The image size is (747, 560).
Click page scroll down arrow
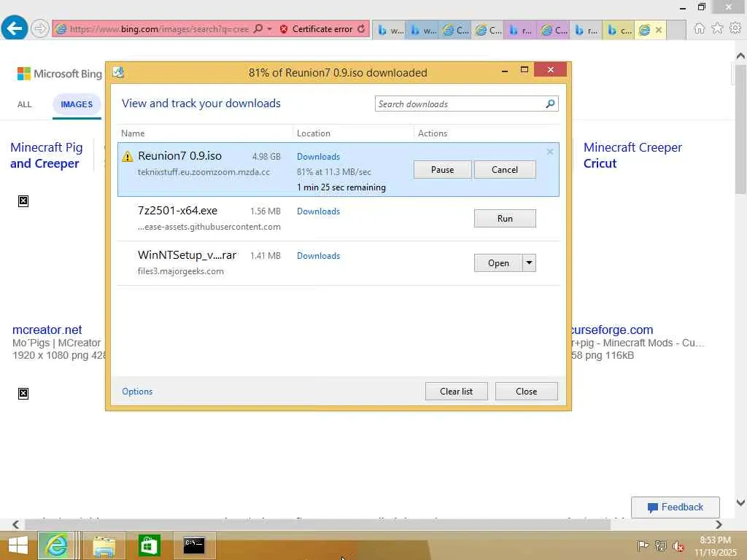pos(740,502)
